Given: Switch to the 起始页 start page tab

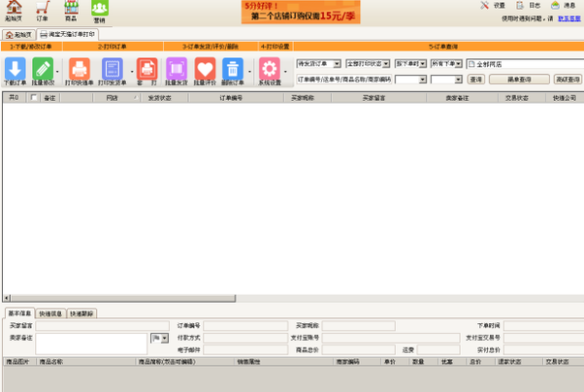Looking at the screenshot, I should click(x=17, y=34).
